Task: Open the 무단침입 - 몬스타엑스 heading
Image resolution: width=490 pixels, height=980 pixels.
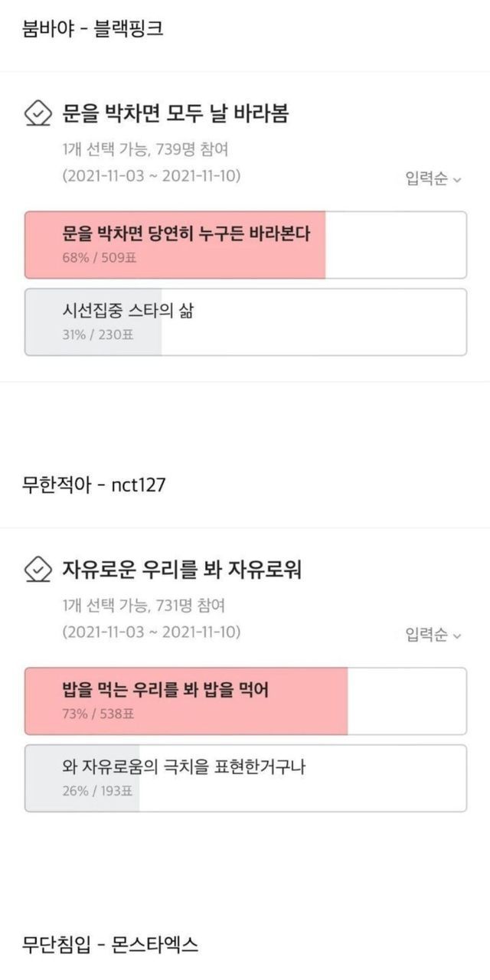Action: (110, 944)
